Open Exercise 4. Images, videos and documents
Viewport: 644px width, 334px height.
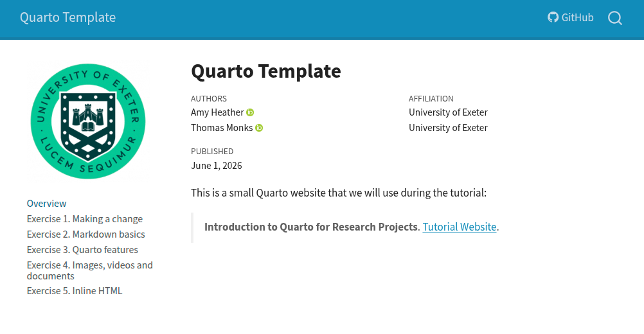point(89,270)
